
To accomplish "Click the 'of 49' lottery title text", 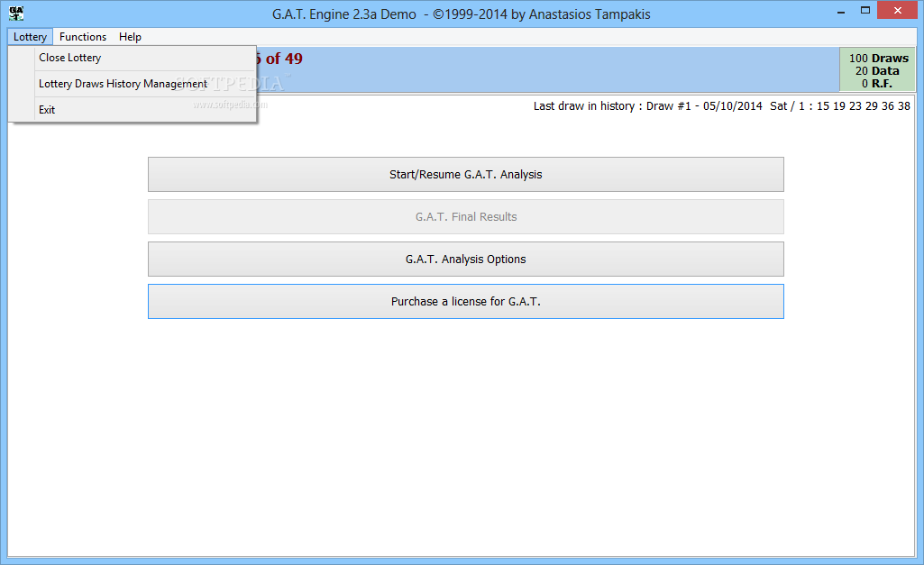I will [283, 59].
